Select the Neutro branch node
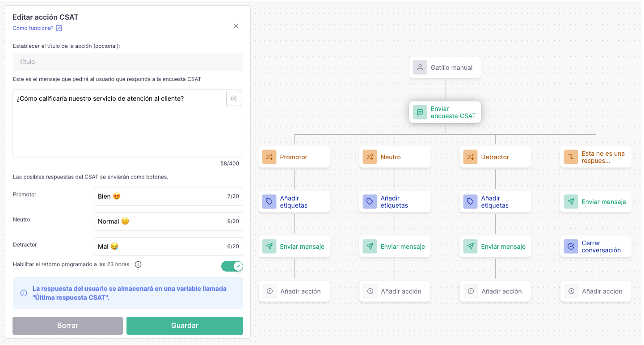Screen dimensions: 644x345 click(x=395, y=157)
